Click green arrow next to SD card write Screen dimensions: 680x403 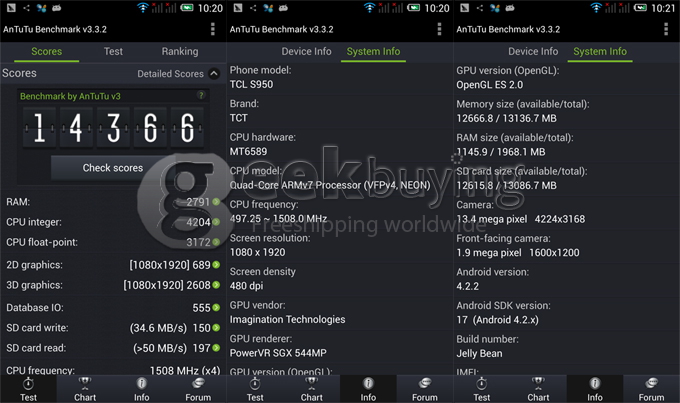216,328
